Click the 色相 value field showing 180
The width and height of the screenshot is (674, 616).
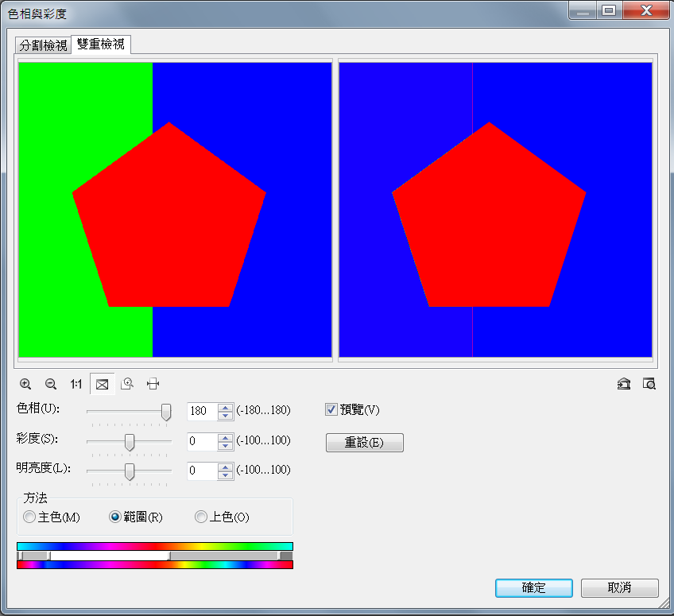click(203, 412)
